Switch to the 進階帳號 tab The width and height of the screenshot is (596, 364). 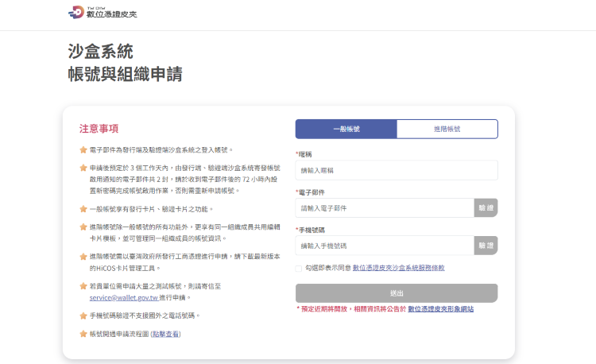[447, 130]
